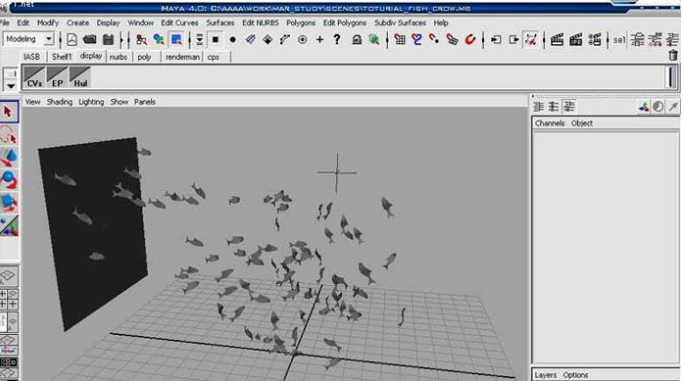The width and height of the screenshot is (684, 381).
Task: Click the 'sel' quick selection field
Action: point(619,40)
